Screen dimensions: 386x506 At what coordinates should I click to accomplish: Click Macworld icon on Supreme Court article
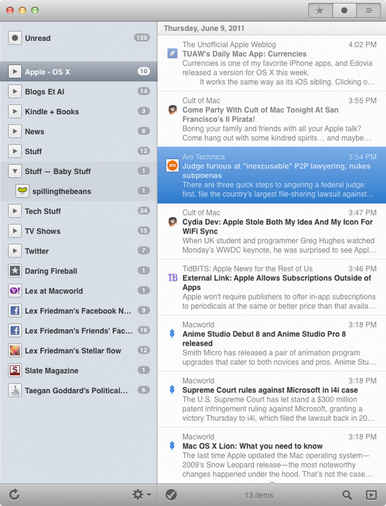pyautogui.click(x=172, y=390)
